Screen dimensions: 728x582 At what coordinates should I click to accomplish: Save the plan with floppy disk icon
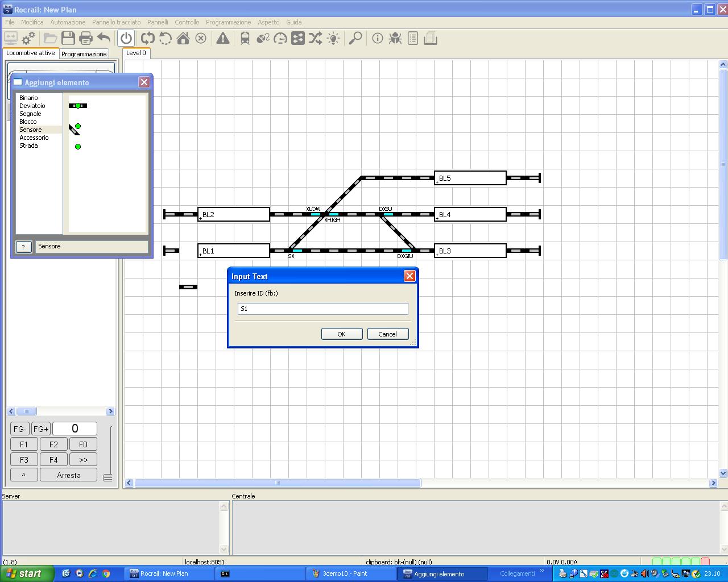click(x=68, y=38)
